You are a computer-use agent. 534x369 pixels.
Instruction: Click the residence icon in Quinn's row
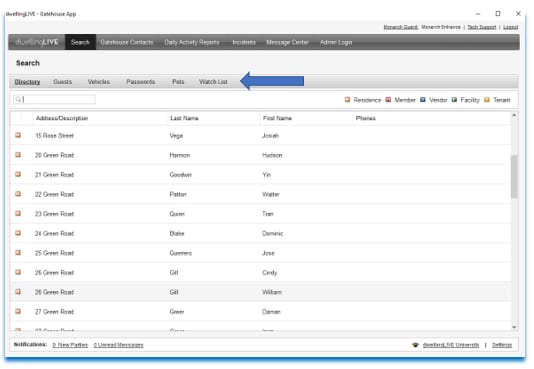click(18, 213)
